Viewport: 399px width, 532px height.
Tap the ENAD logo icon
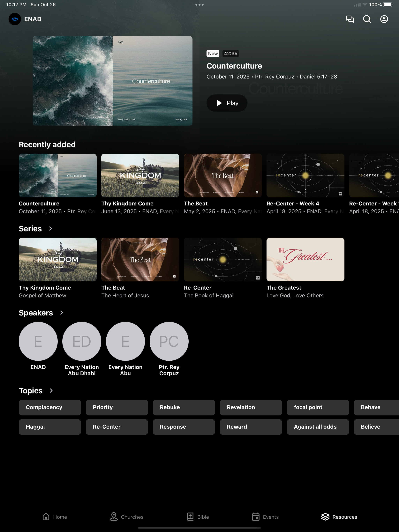pos(15,19)
